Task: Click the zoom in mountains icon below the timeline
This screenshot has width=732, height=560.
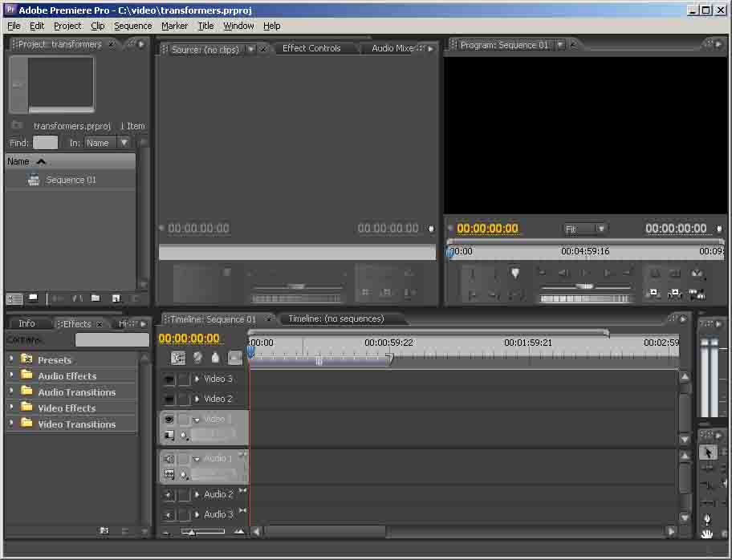Action: 239,531
